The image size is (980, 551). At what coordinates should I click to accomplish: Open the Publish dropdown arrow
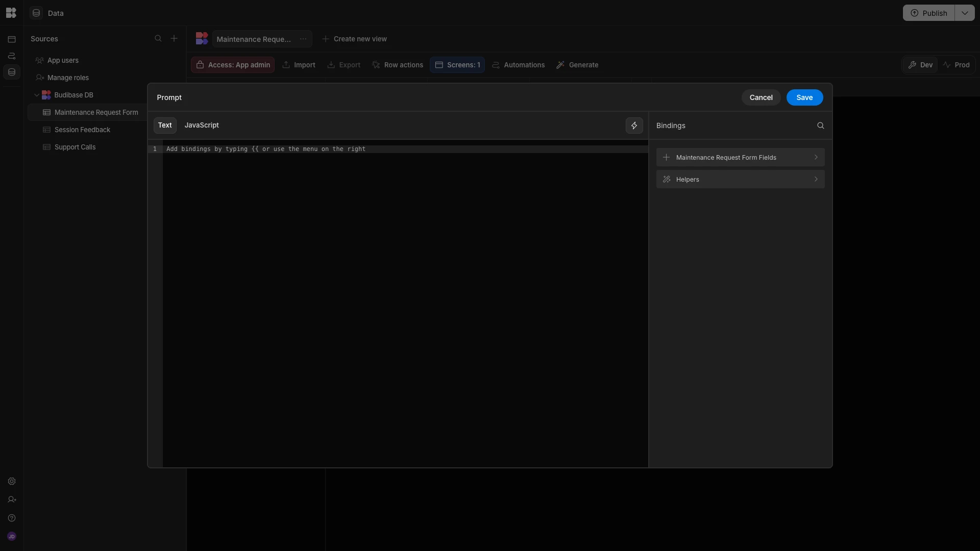pyautogui.click(x=964, y=13)
